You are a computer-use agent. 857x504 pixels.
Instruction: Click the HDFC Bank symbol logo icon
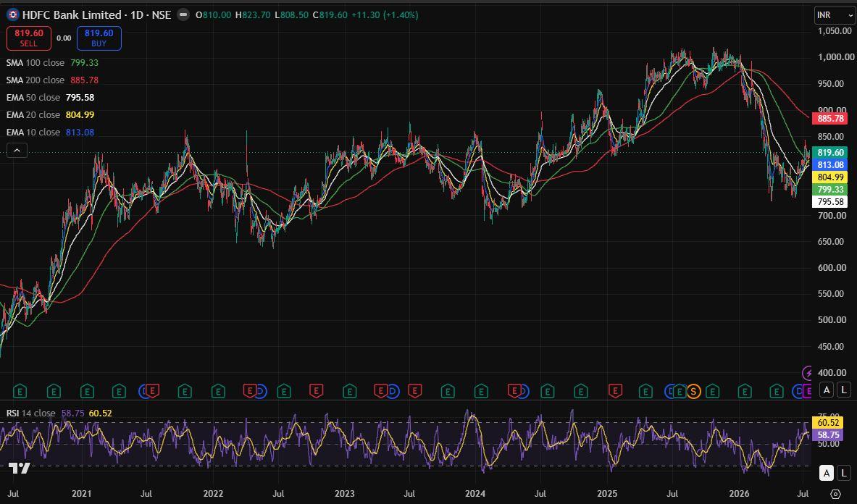pos(12,14)
